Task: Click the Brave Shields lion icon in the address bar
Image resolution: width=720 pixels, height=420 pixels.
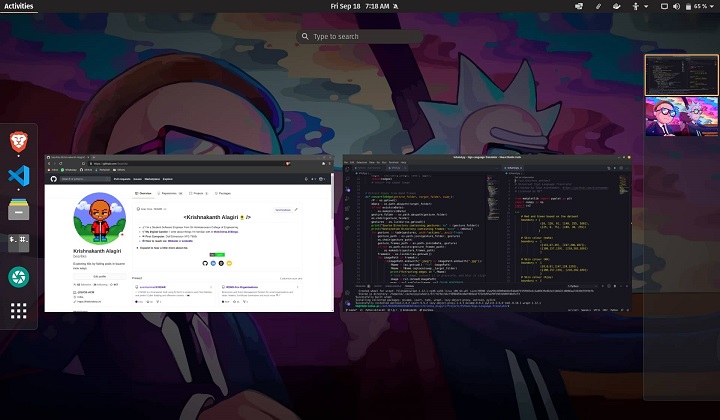Action: pos(288,163)
